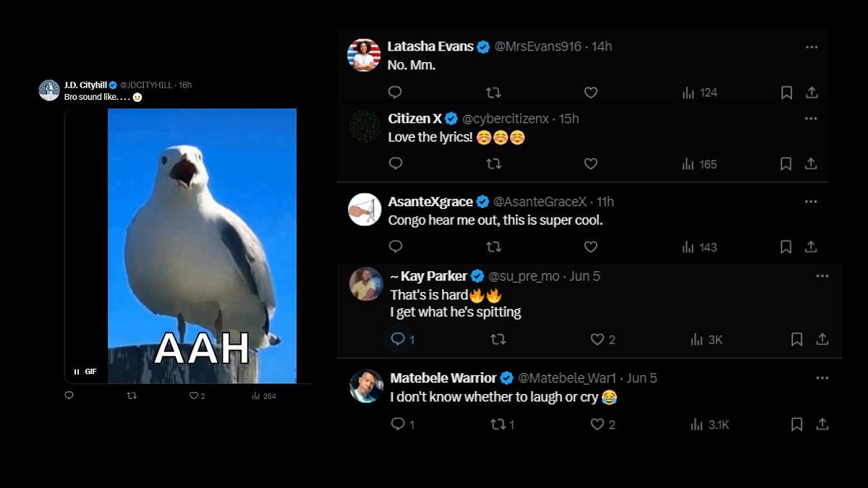
Task: Open J.D. Cityhill's profile avatar
Action: [x=49, y=90]
